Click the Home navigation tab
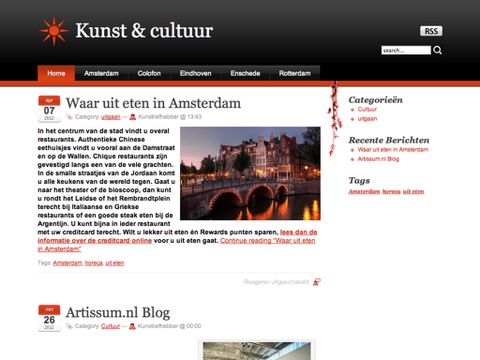The width and height of the screenshot is (480, 360). click(56, 73)
